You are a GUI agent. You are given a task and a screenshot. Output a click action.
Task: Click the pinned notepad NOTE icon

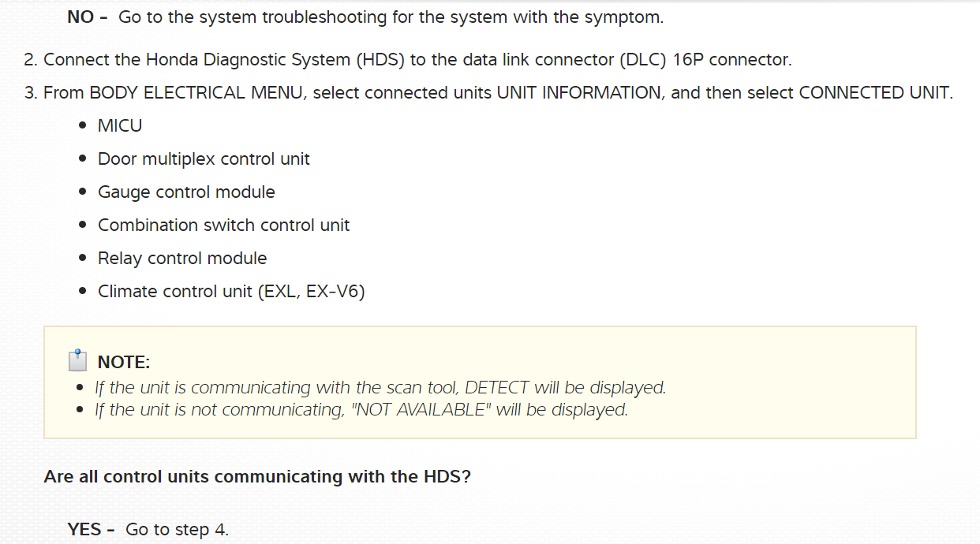click(77, 361)
